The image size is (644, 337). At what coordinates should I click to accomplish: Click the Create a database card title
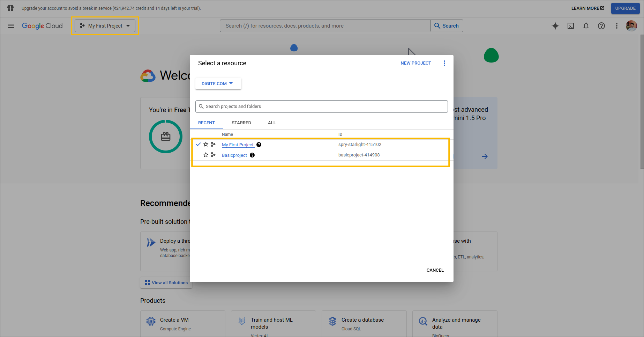click(x=362, y=320)
